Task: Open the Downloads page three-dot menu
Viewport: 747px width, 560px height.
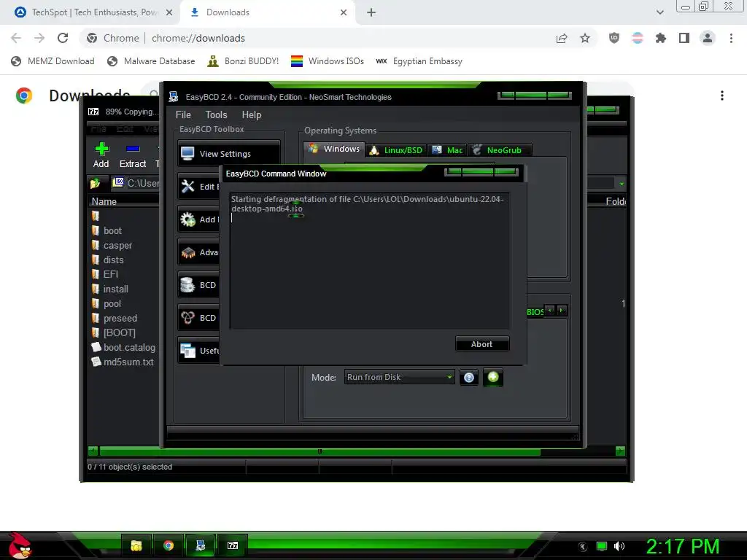Action: click(721, 96)
